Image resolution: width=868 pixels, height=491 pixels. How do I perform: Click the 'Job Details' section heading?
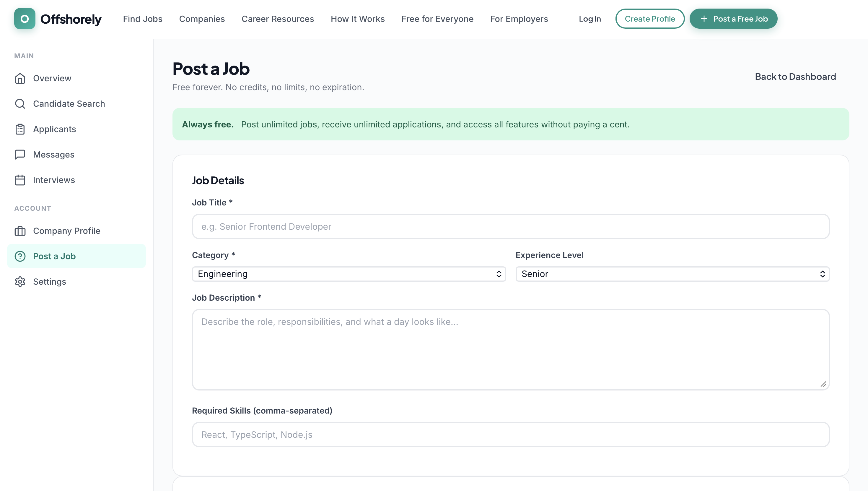(218, 180)
